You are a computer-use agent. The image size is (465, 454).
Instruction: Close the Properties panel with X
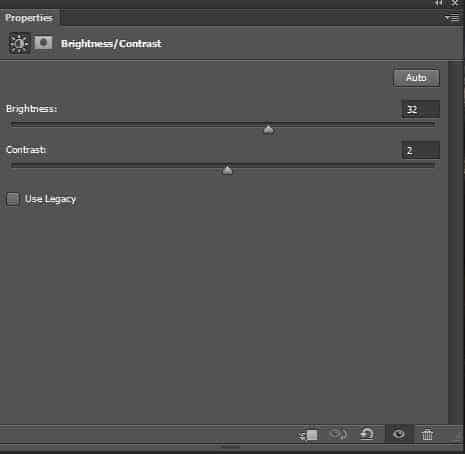pos(455,3)
